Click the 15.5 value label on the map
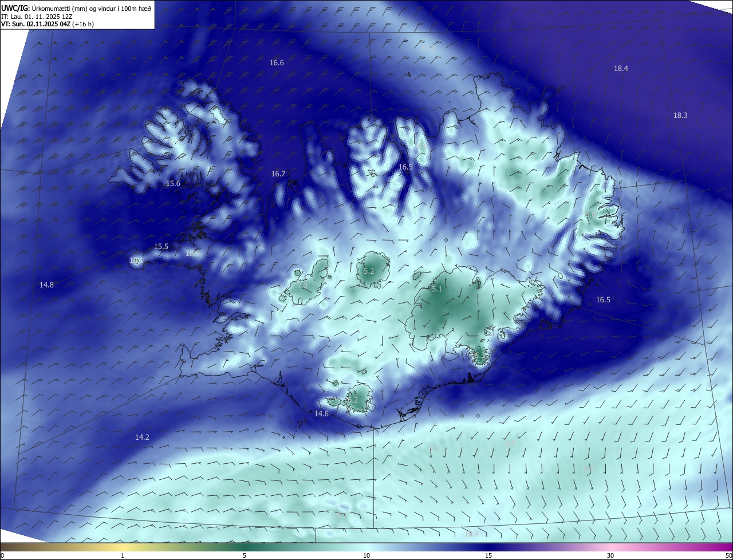The height and width of the screenshot is (560, 733). (x=161, y=247)
